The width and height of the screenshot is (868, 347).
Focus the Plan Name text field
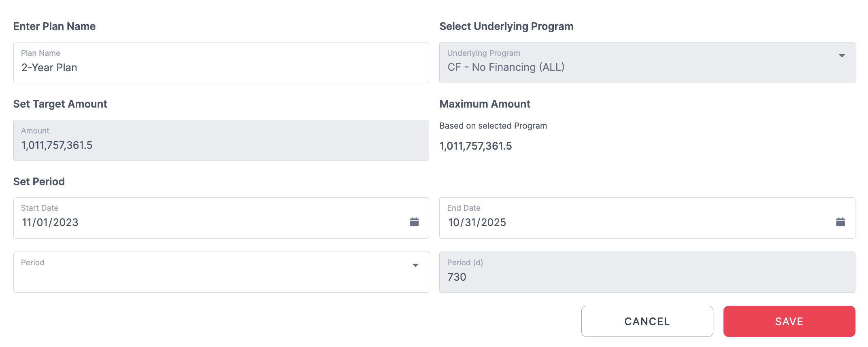(x=221, y=67)
